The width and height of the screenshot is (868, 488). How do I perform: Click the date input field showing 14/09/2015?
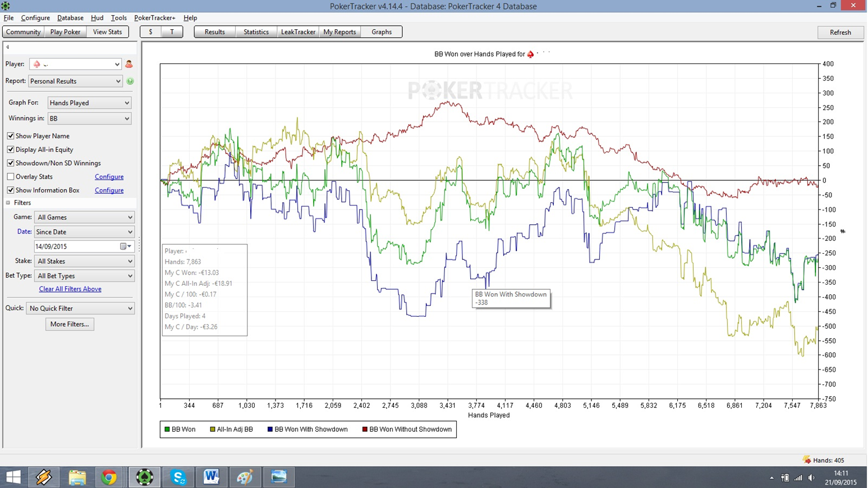pyautogui.click(x=77, y=247)
